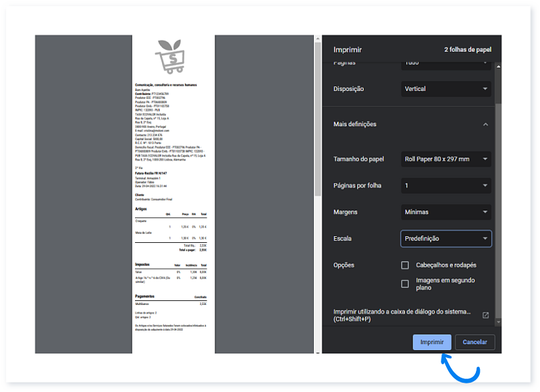Open the Páginas por folha dropdown

(x=446, y=186)
